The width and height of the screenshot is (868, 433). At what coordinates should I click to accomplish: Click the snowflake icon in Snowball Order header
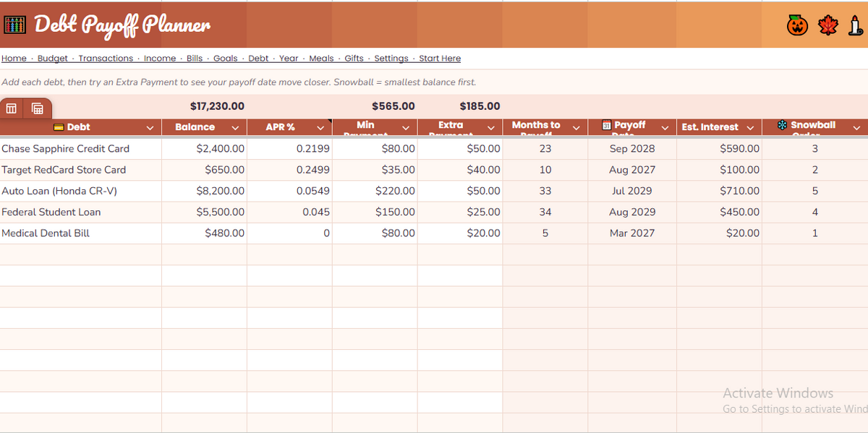click(782, 125)
